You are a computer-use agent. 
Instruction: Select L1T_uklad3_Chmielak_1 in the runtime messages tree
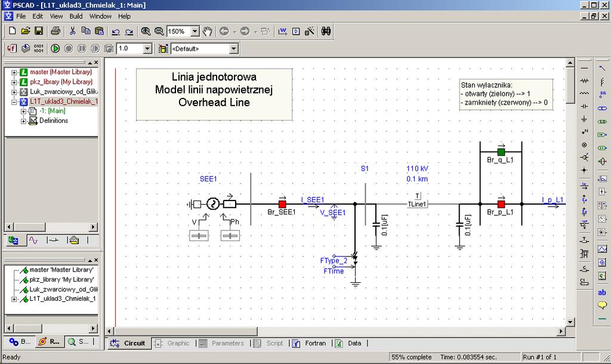(x=62, y=299)
